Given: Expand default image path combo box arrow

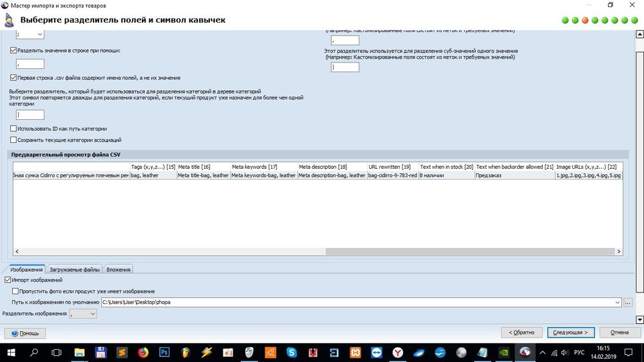Looking at the screenshot, I should [618, 303].
